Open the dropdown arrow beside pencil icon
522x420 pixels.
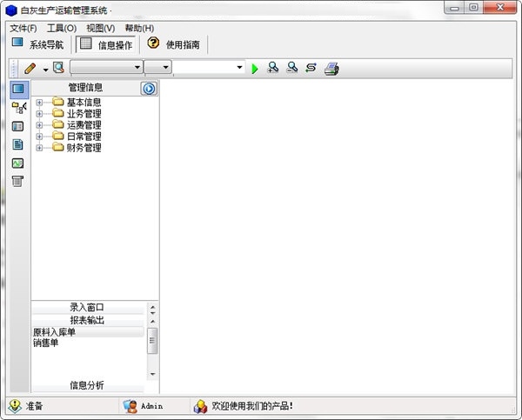pos(45,70)
